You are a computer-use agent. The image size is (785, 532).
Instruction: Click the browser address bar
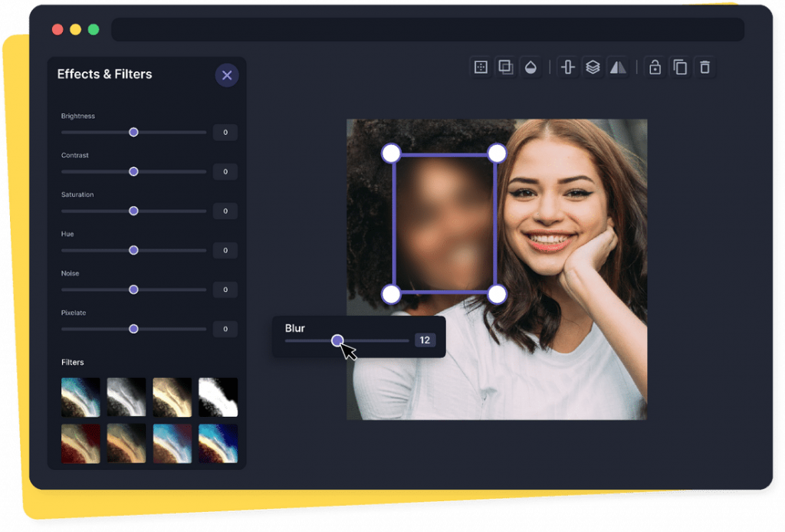pyautogui.click(x=428, y=30)
